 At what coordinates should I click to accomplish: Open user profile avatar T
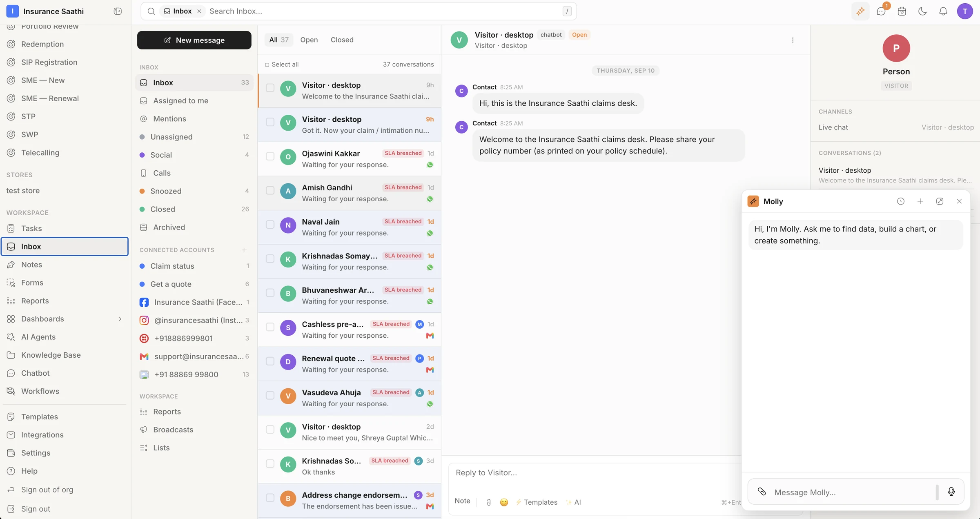click(x=965, y=11)
